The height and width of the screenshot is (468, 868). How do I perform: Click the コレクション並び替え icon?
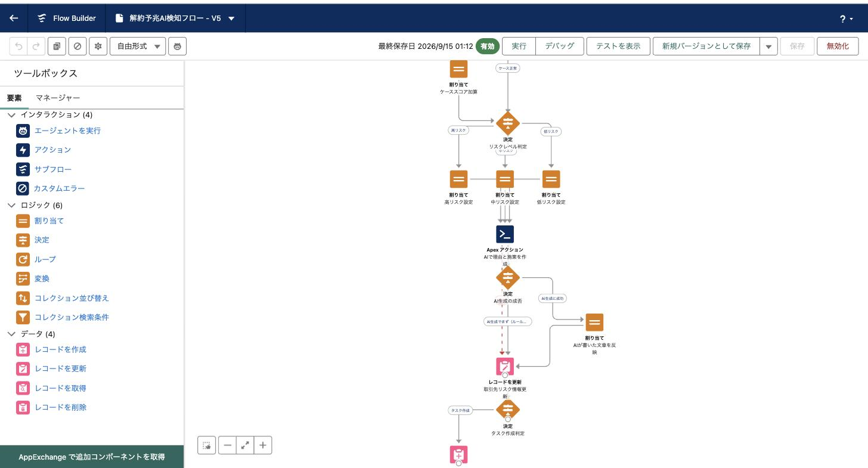point(23,298)
